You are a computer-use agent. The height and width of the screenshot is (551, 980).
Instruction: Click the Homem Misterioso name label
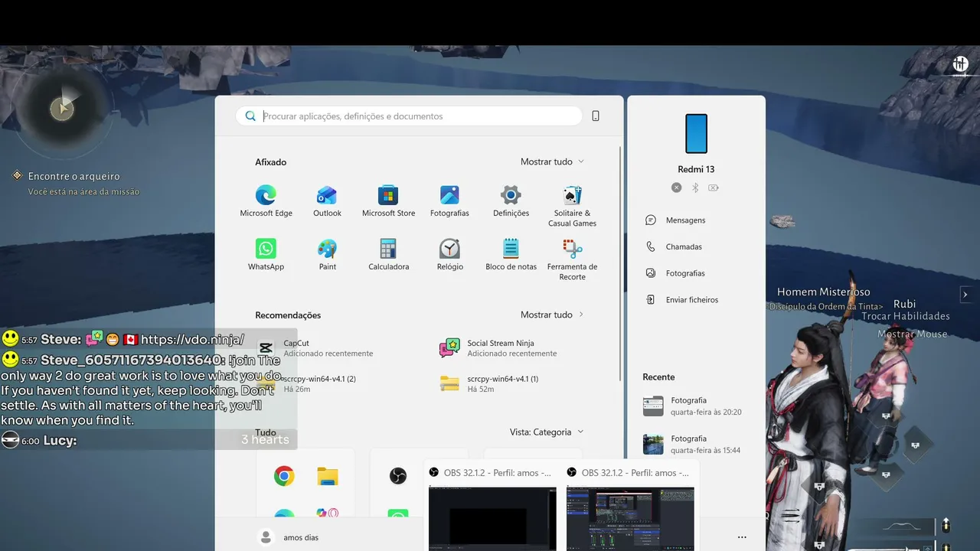click(x=824, y=292)
